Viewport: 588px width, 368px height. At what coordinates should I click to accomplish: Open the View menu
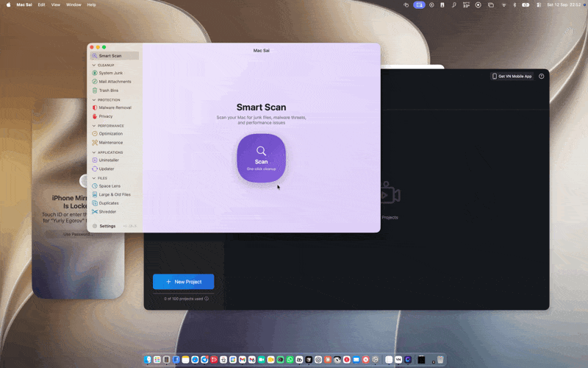(56, 5)
